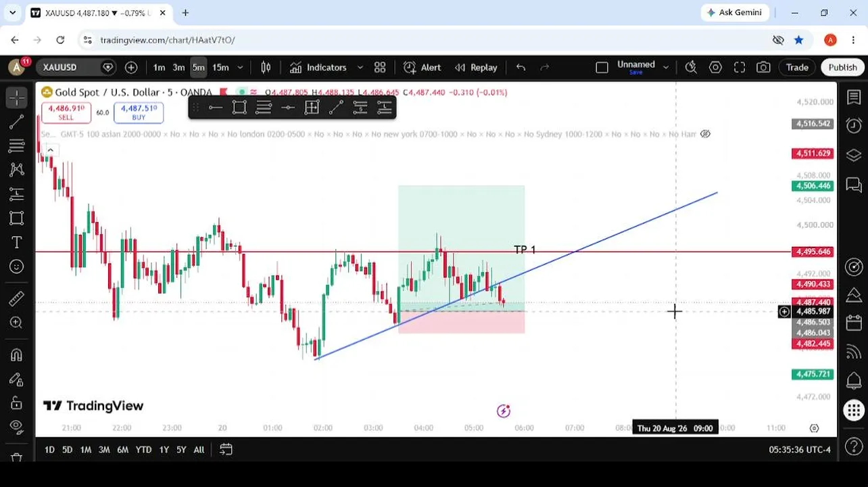Open the alerts clock panel icon
Viewport: 868px width, 487px height.
(x=854, y=125)
